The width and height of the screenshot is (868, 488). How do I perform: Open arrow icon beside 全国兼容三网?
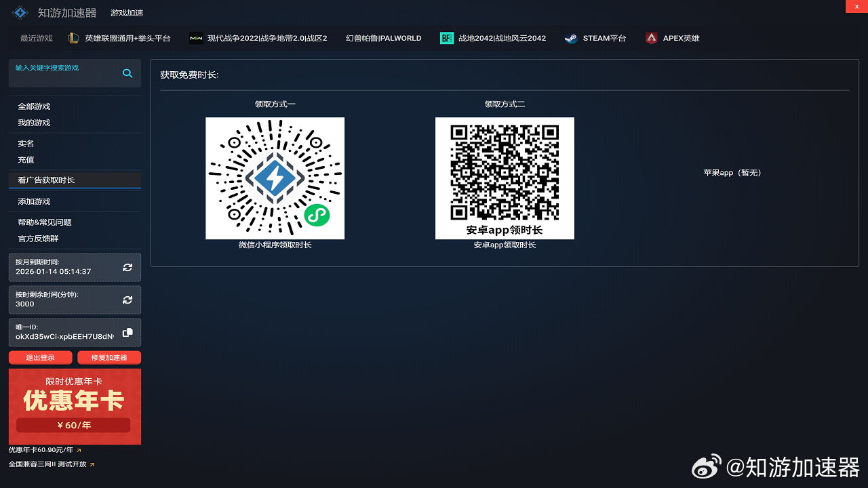tap(92, 464)
